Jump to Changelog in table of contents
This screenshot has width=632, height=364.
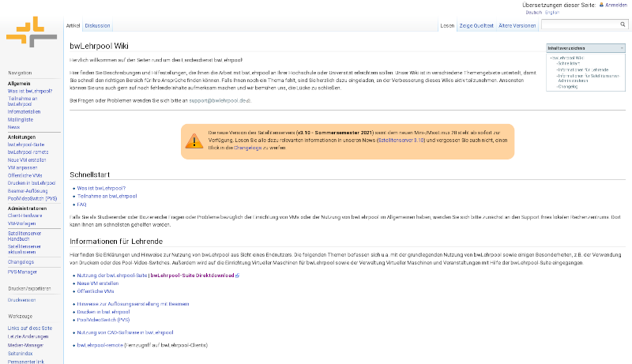click(568, 87)
